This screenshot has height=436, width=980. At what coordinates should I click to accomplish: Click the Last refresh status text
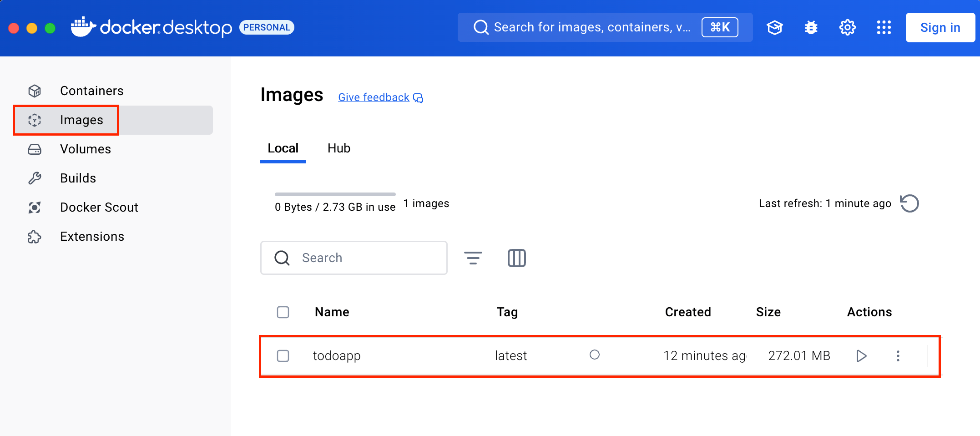point(825,203)
